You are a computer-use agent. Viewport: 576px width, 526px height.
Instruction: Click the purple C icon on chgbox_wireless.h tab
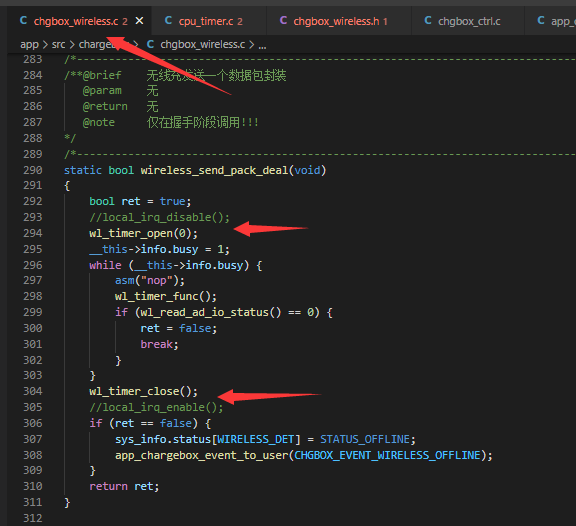click(x=283, y=21)
